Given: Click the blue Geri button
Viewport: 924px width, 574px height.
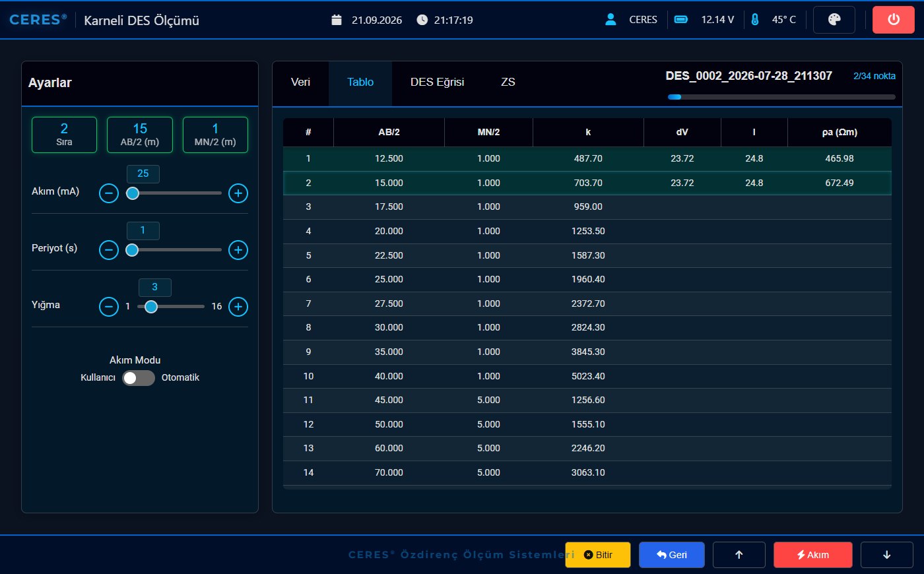Looking at the screenshot, I should [x=672, y=555].
